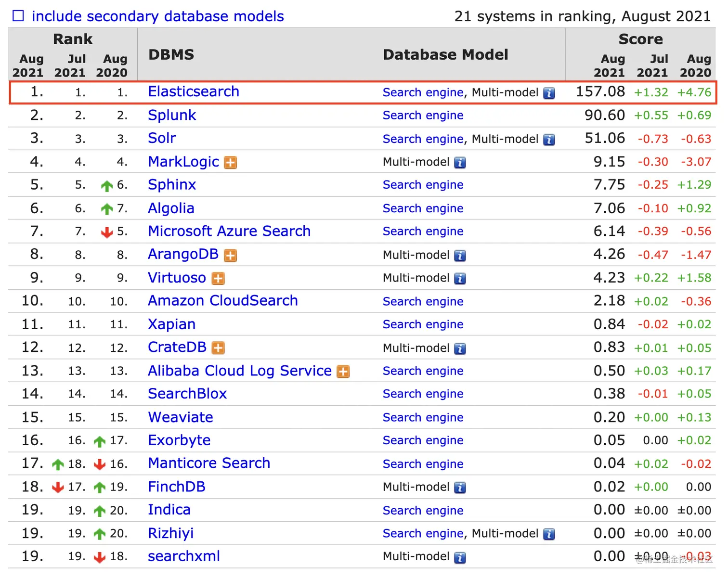Image resolution: width=728 pixels, height=579 pixels.
Task: Click the green up arrow before 19. in FinchDB row
Action: (100, 488)
